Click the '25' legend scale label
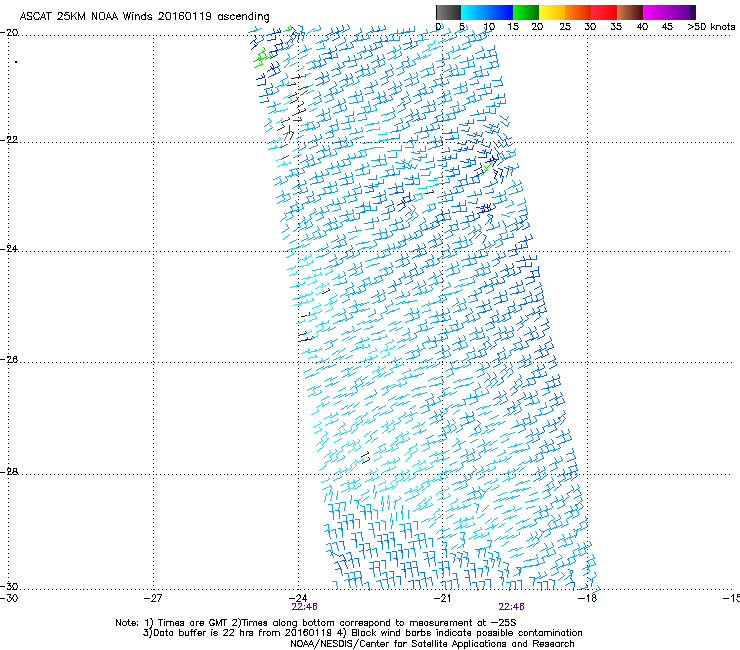Screen dimensions: 740x650 pyautogui.click(x=564, y=27)
